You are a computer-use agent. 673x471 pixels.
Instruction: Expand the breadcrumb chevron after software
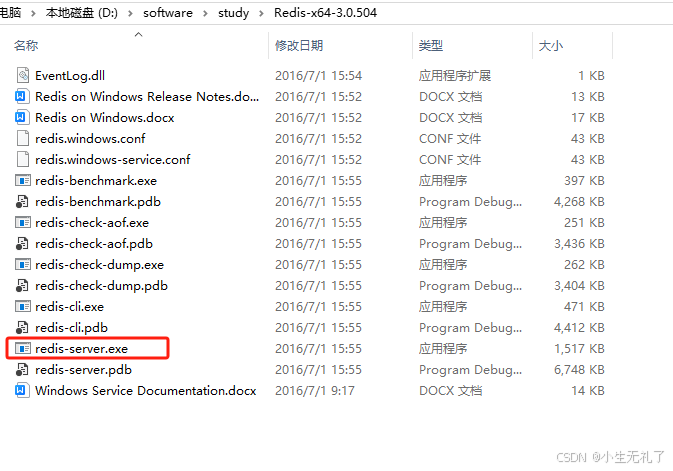(205, 13)
